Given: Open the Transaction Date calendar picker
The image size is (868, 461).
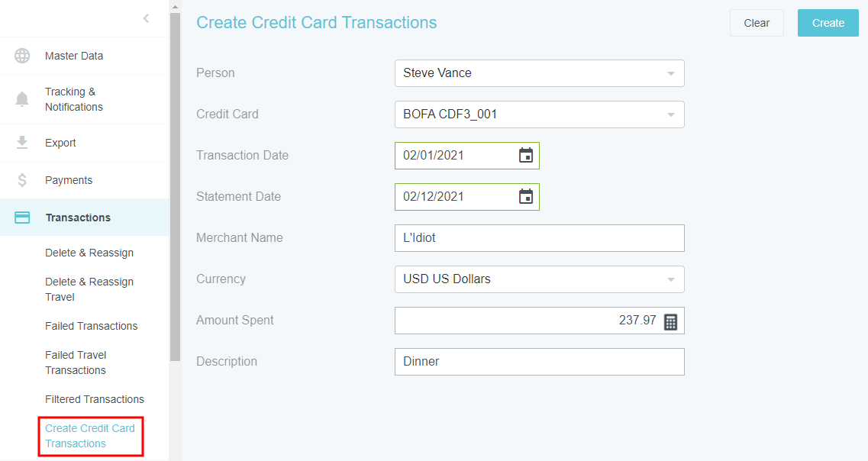Looking at the screenshot, I should point(526,156).
